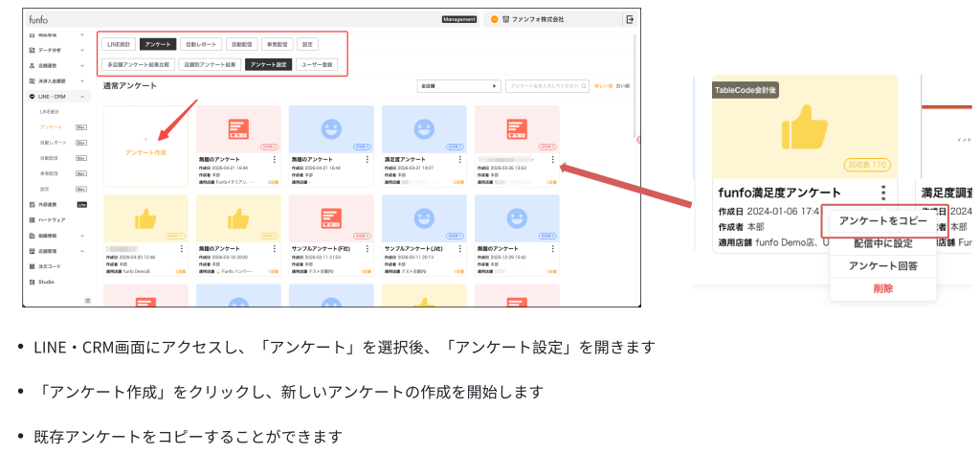The image size is (980, 455).
Task: Click the smiley icon on サンプルアンケート(J社) card
Action: pos(424,217)
